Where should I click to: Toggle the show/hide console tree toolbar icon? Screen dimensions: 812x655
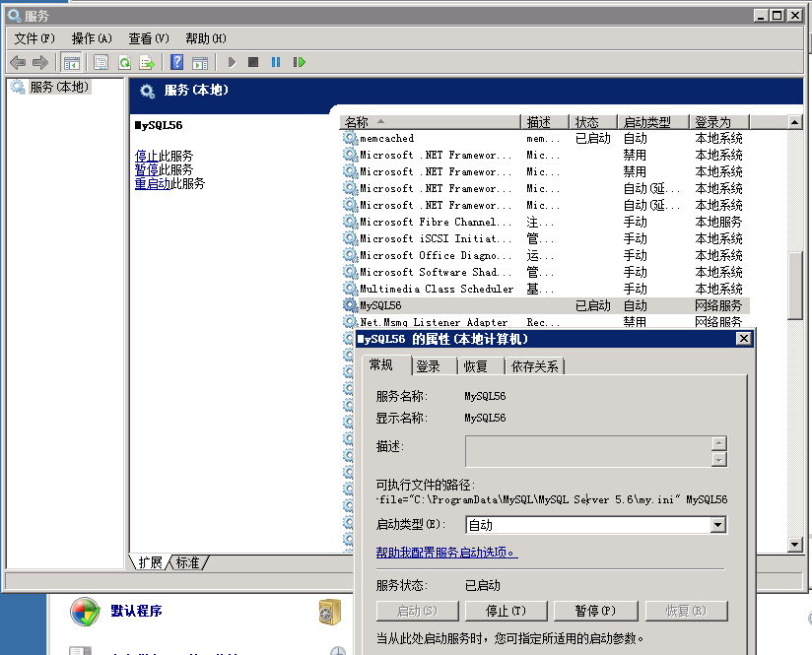click(x=72, y=63)
